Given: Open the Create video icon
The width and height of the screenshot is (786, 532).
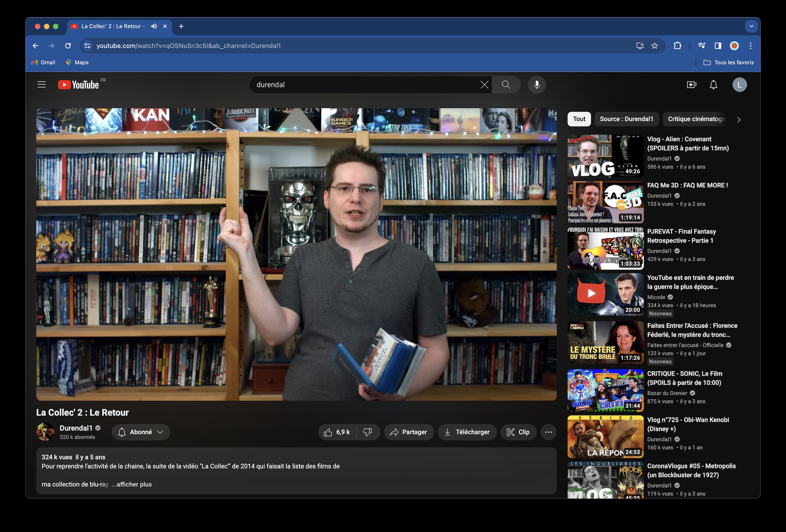Looking at the screenshot, I should coord(692,84).
